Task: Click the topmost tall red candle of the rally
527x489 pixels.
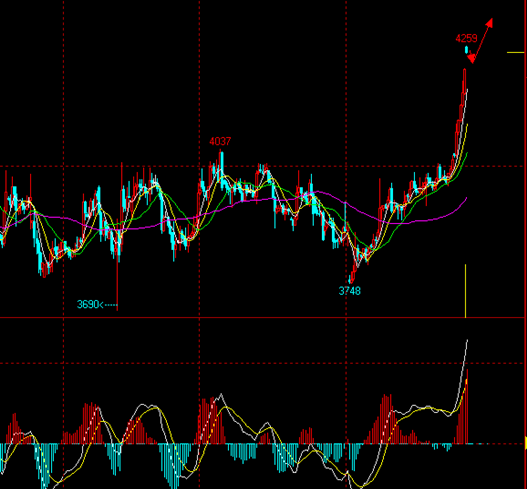Action: tap(464, 81)
